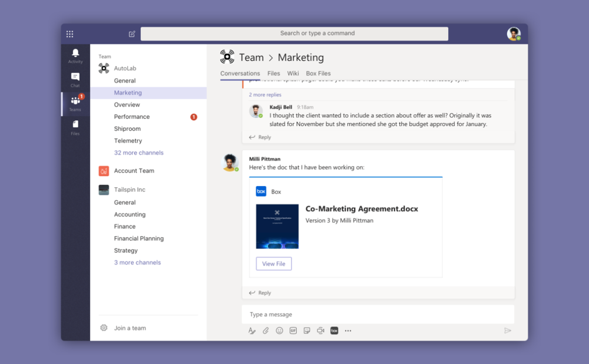Image resolution: width=589 pixels, height=364 pixels.
Task: Expand 3 more channels under Tailspin Inc
Action: (137, 263)
